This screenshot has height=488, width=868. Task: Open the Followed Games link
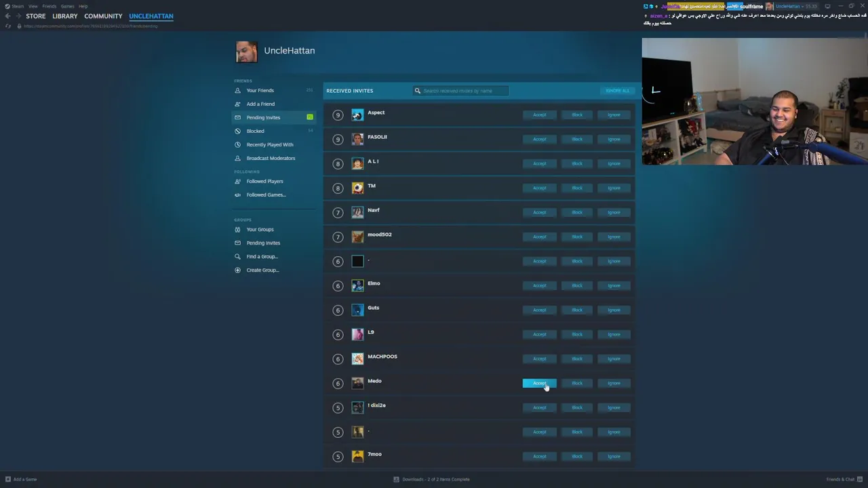[x=266, y=195]
